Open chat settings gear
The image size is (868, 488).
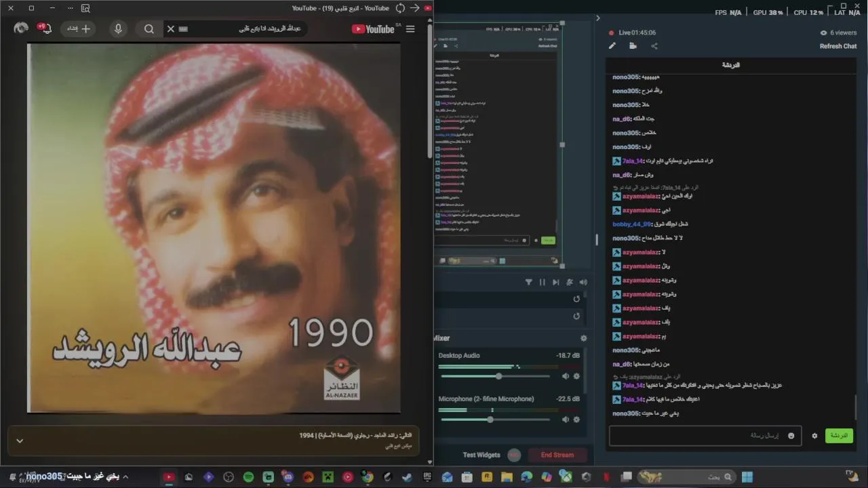pyautogui.click(x=814, y=436)
